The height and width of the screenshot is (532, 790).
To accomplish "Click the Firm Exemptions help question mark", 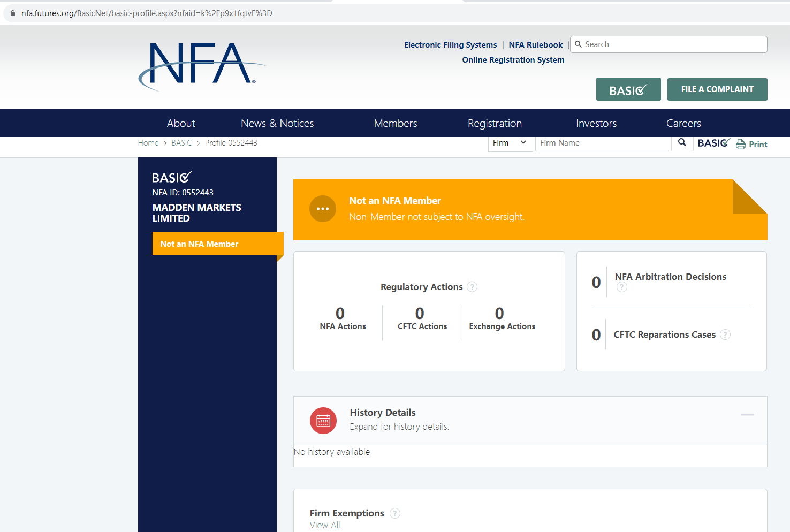I will (394, 513).
